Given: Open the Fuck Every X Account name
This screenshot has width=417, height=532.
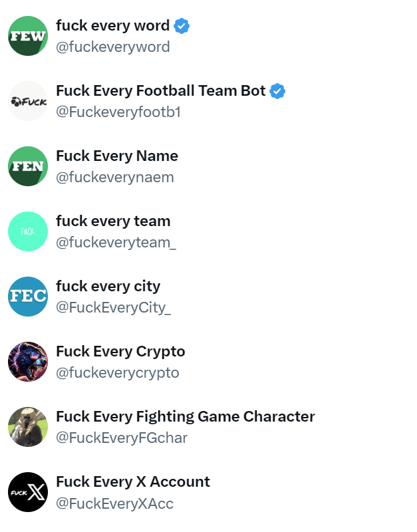Looking at the screenshot, I should tap(133, 482).
